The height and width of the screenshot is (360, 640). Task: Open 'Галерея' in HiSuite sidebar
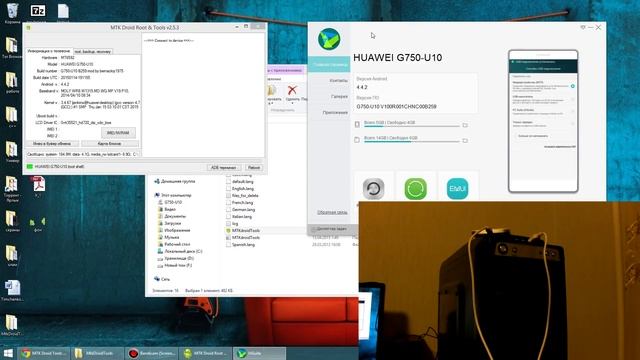point(339,97)
